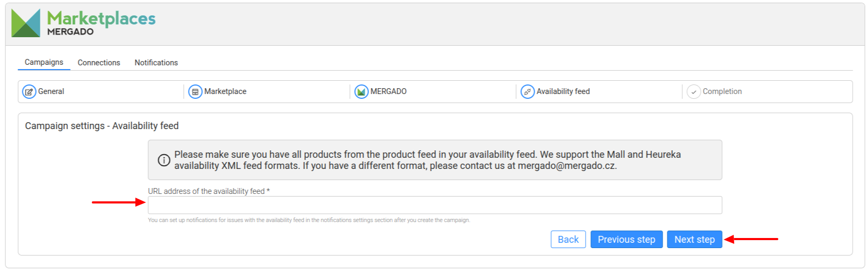This screenshot has height=272, width=868.
Task: Select the Availability feed wizard step label
Action: pyautogui.click(x=563, y=91)
